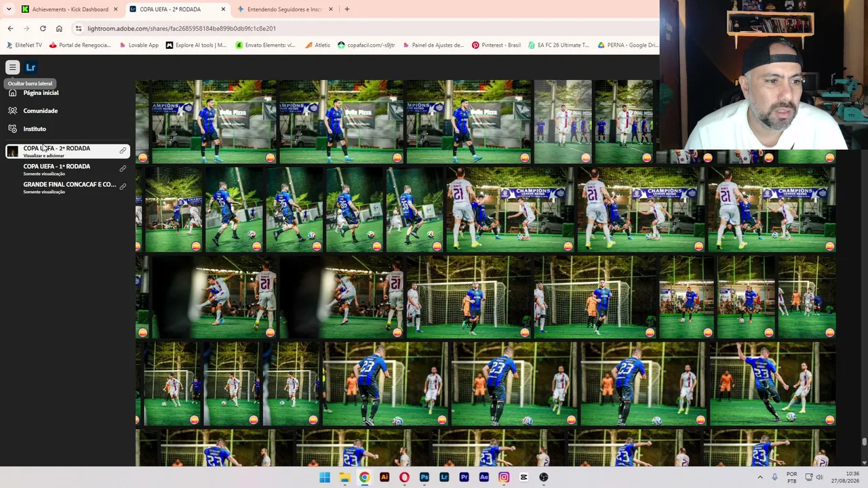This screenshot has height=488, width=868.
Task: Go back to the previous page
Action: pyautogui.click(x=10, y=28)
